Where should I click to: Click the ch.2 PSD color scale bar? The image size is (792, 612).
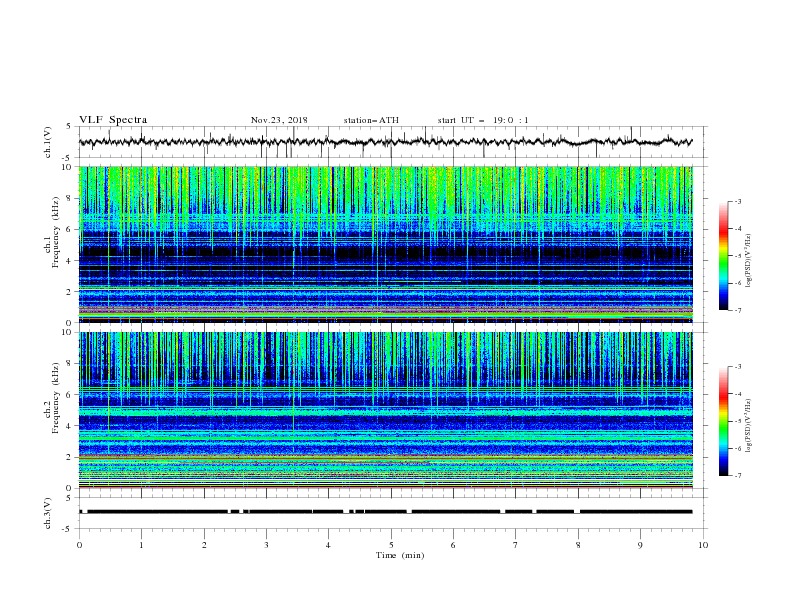(x=724, y=421)
